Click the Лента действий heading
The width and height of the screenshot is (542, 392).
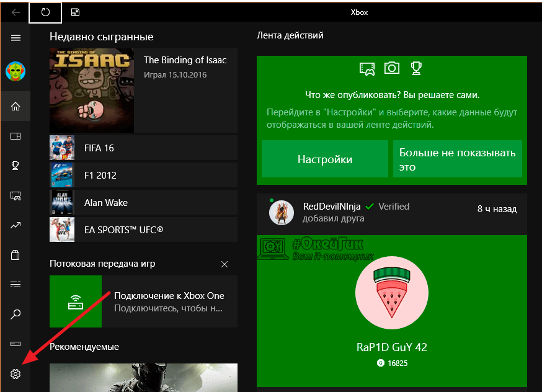pyautogui.click(x=290, y=35)
